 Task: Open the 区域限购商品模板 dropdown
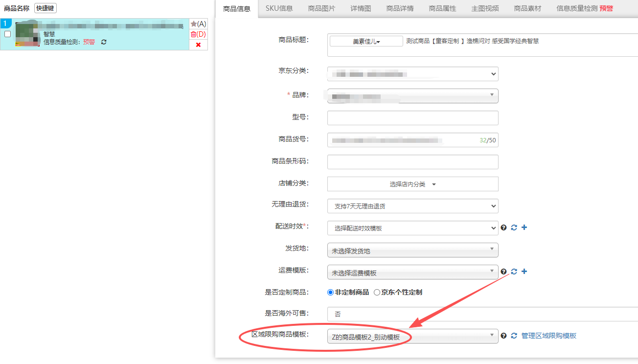pyautogui.click(x=412, y=336)
